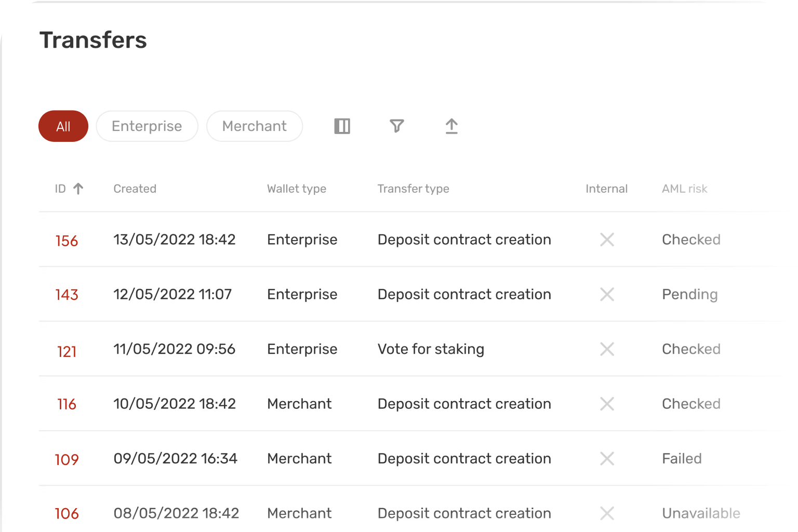Open transfer ID 143 link
Screen dimensions: 798x532
click(66, 295)
